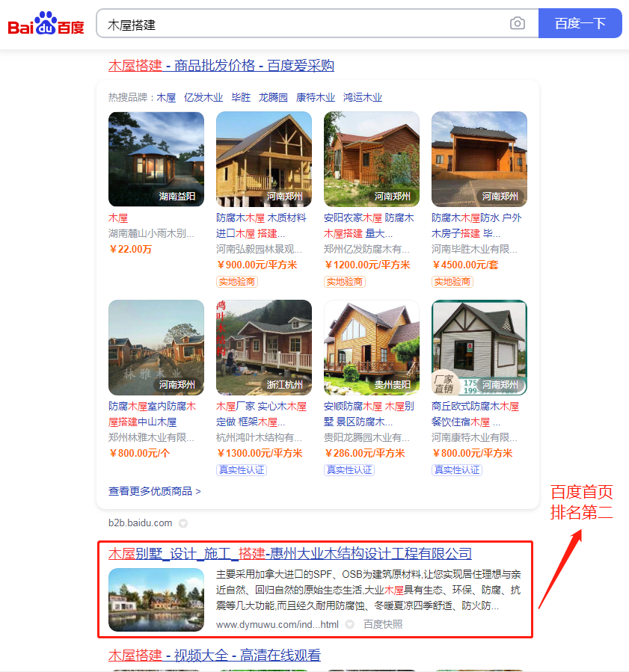The width and height of the screenshot is (629, 672).
Task: Expand dropdown arrow beside b2b.baidu.com
Action: click(x=183, y=523)
